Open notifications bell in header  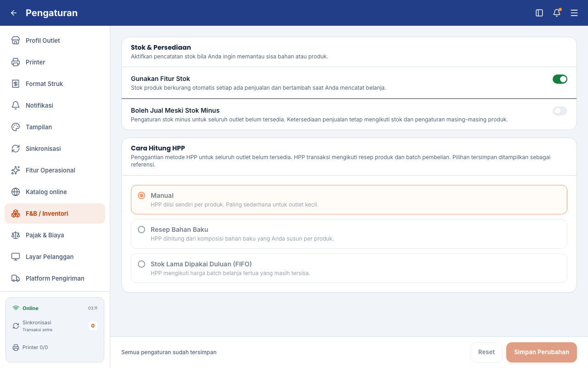pos(557,13)
